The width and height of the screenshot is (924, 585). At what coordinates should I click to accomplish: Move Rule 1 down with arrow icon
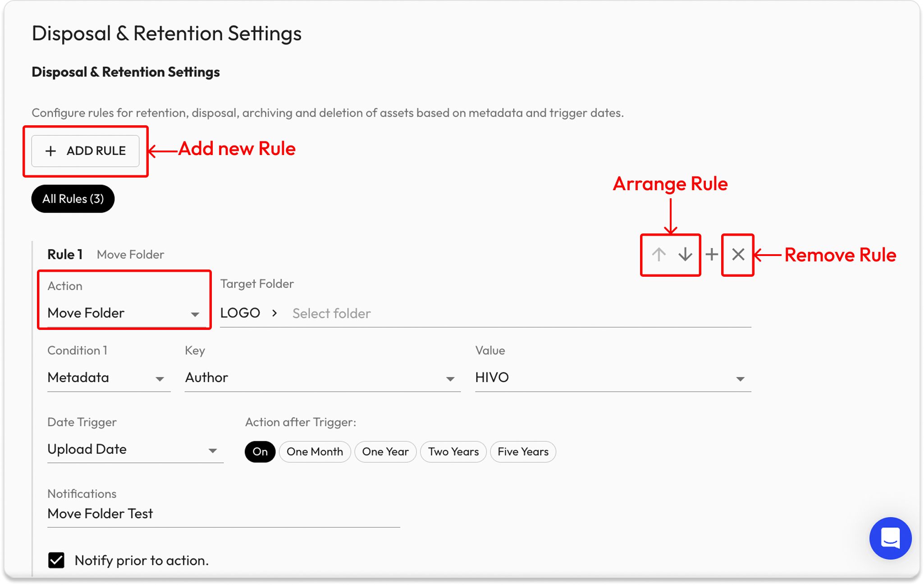coord(685,255)
